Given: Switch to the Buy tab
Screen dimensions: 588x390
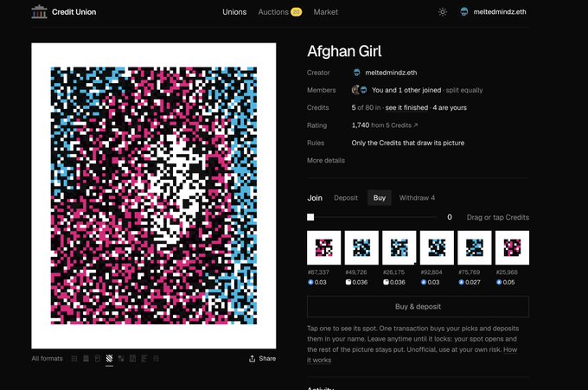Looking at the screenshot, I should point(379,198).
